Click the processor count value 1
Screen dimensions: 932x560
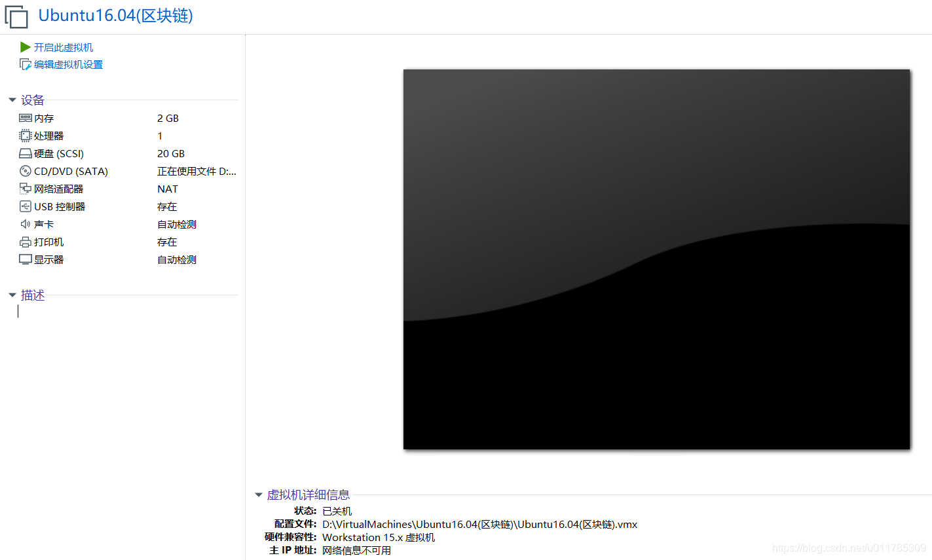coord(160,136)
